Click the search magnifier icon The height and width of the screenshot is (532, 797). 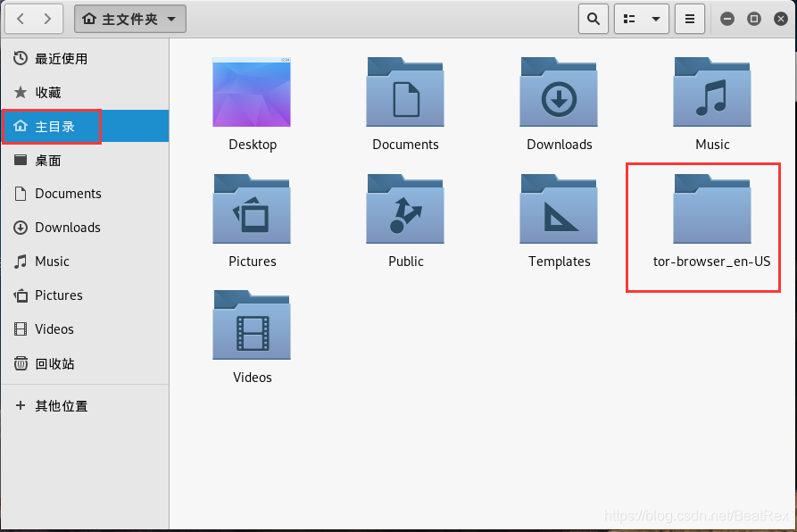click(x=594, y=19)
